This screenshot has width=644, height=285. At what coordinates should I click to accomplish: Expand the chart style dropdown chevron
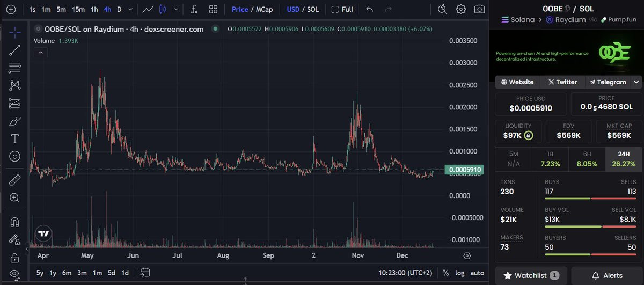(176, 9)
